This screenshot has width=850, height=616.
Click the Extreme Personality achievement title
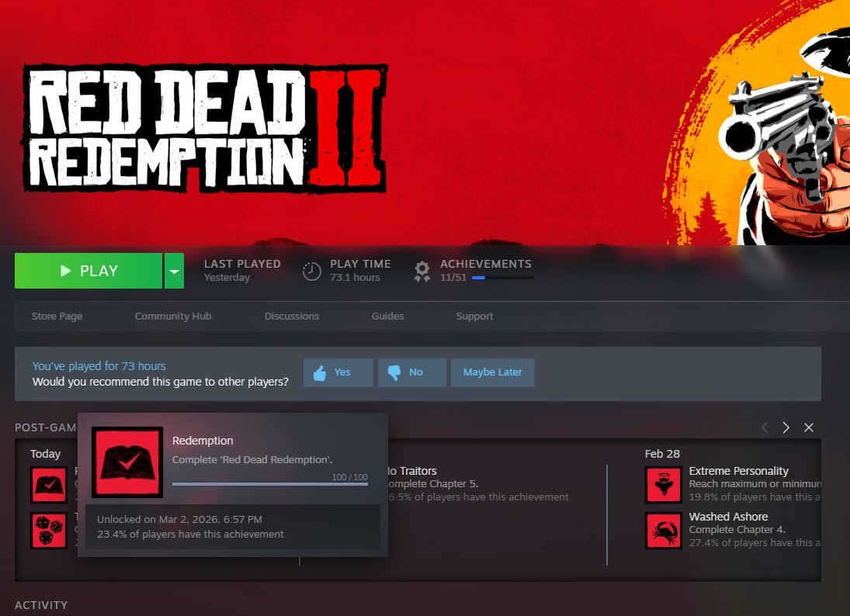738,471
